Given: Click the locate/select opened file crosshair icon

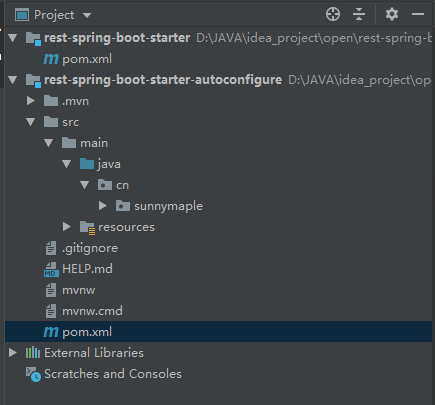Looking at the screenshot, I should [x=333, y=14].
